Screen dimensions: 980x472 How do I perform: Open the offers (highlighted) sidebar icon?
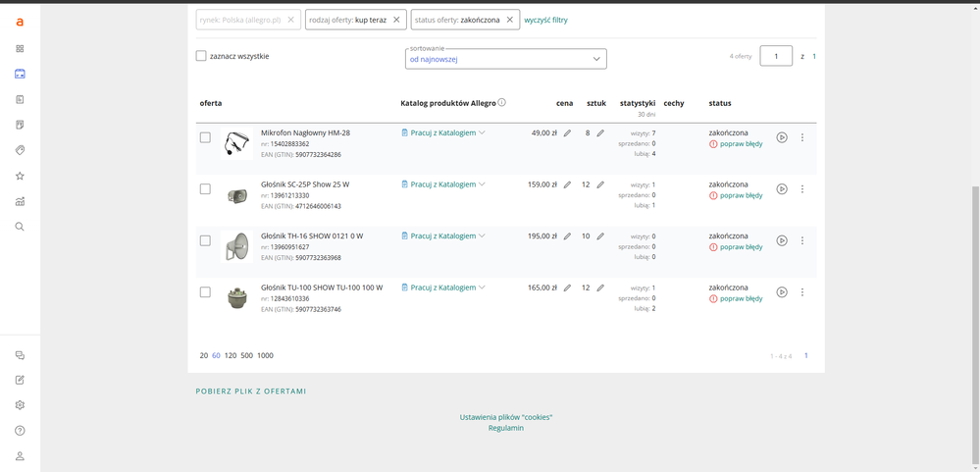tap(20, 74)
